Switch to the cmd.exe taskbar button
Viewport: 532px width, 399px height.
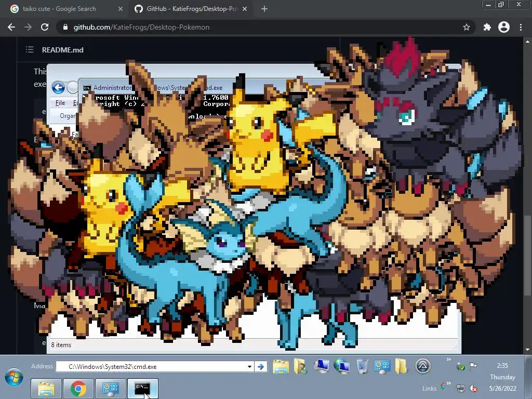[142, 389]
